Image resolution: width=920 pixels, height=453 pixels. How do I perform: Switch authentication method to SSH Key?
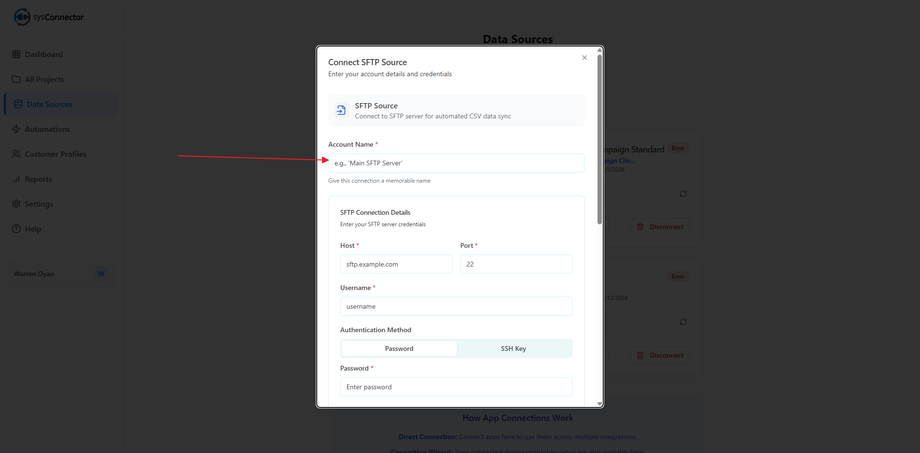(513, 349)
